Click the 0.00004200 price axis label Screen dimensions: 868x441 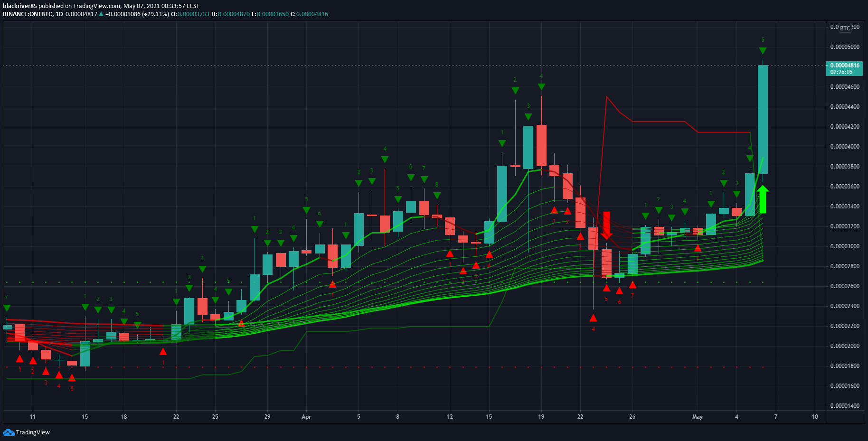[x=845, y=127]
